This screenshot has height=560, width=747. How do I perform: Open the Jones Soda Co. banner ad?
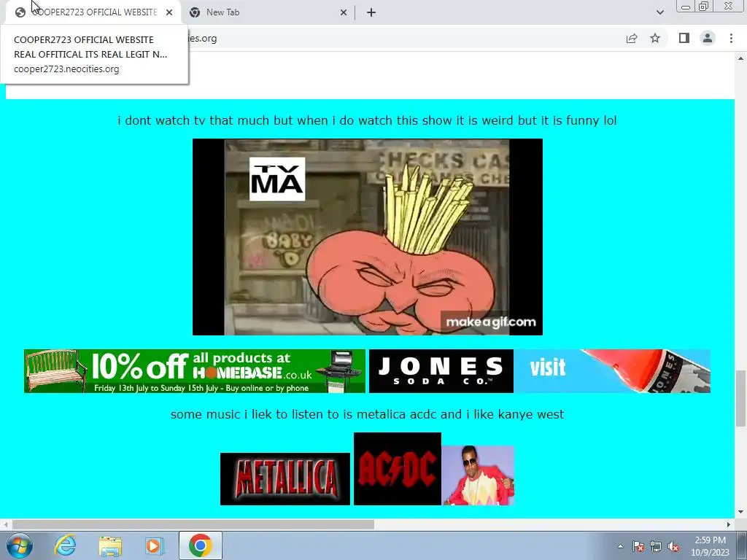(x=539, y=371)
